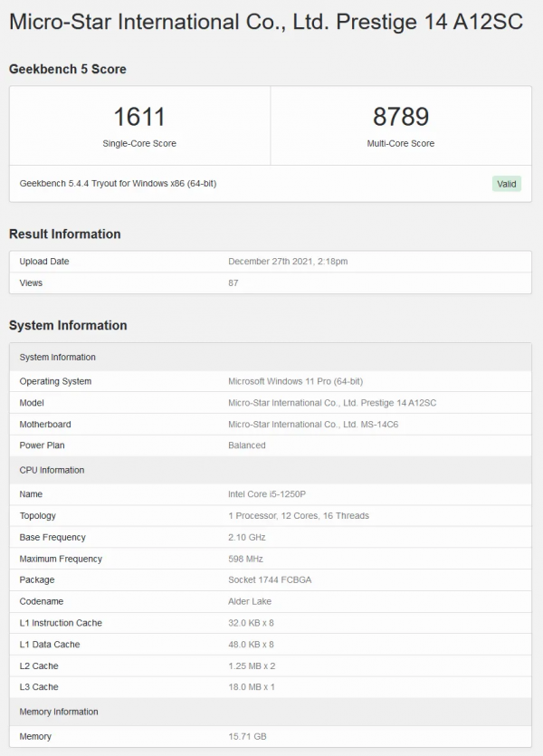
Task: Click the Geekbench 5.4.4 Tryout version text
Action: coord(118,183)
